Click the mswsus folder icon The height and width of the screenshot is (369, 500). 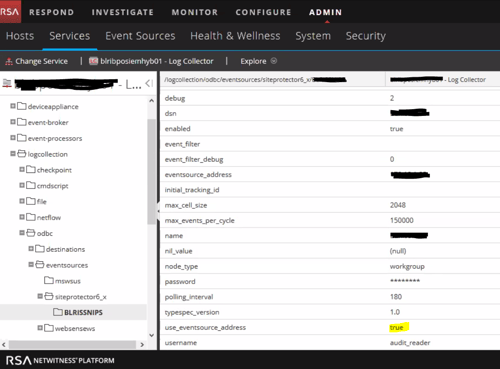49,280
